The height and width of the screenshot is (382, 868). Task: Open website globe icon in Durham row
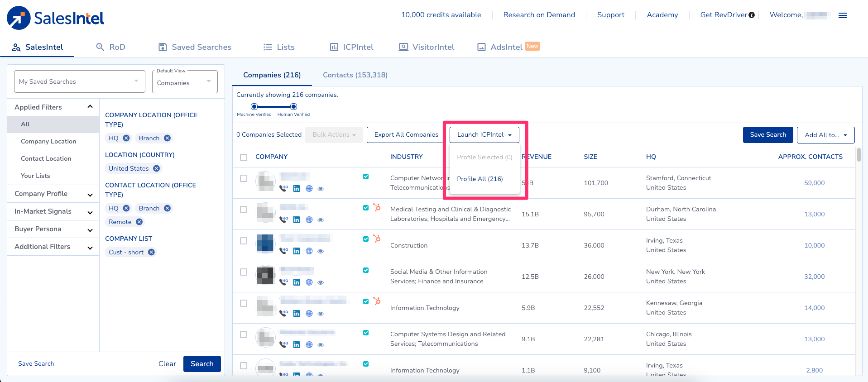(x=309, y=220)
